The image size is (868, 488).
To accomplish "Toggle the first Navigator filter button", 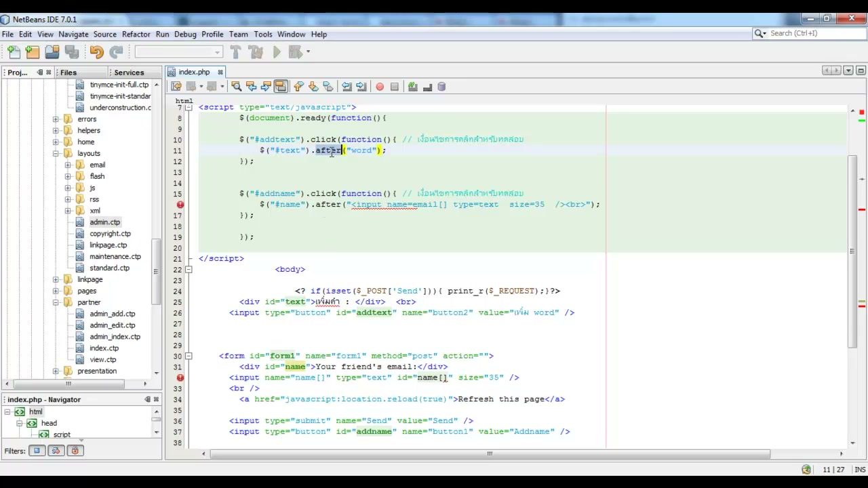I will [37, 451].
